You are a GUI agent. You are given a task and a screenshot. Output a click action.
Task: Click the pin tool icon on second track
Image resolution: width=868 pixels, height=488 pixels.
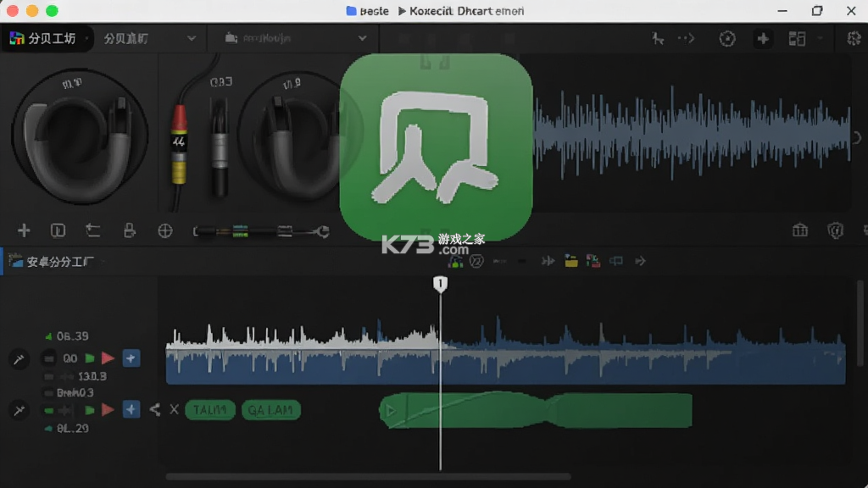point(19,411)
